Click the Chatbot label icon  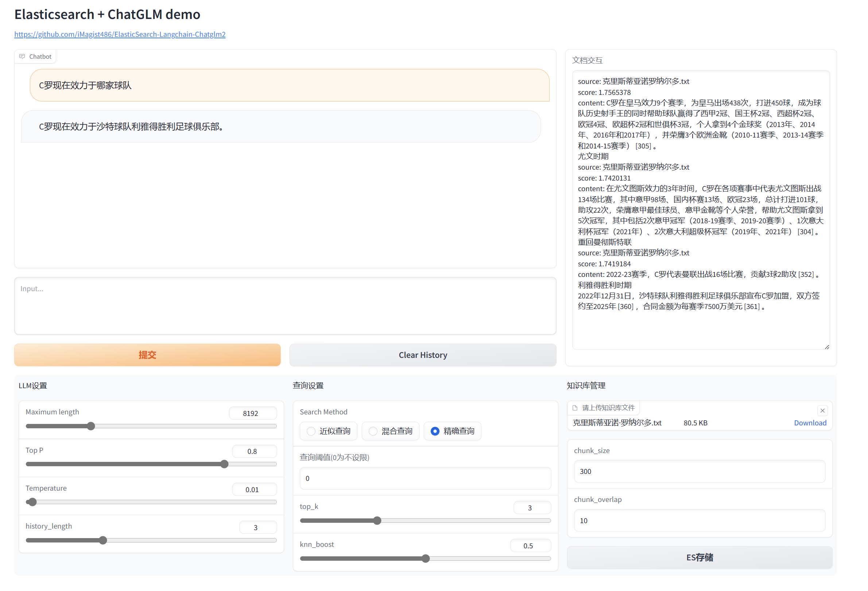[x=22, y=57]
